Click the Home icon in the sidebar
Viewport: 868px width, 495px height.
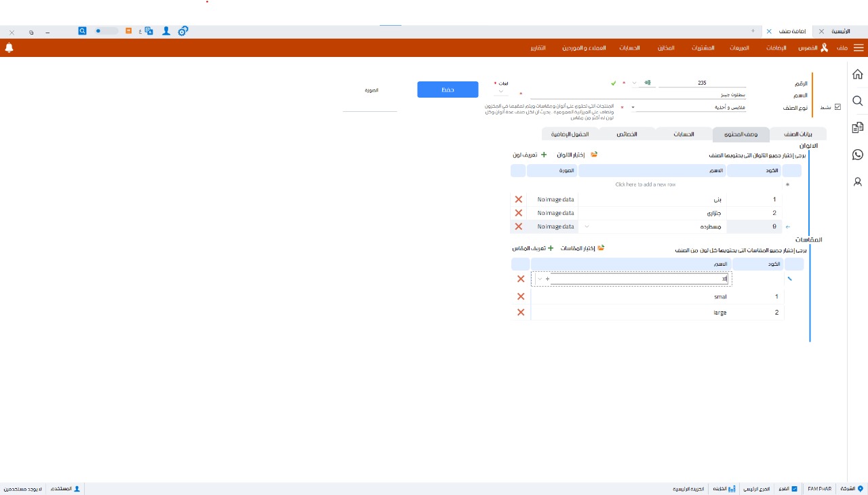pyautogui.click(x=857, y=74)
